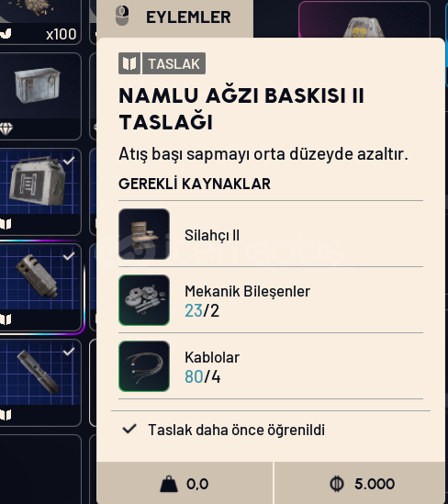This screenshot has height=504, width=448.
Task: Click the TASLAK category tag
Action: pos(174,63)
